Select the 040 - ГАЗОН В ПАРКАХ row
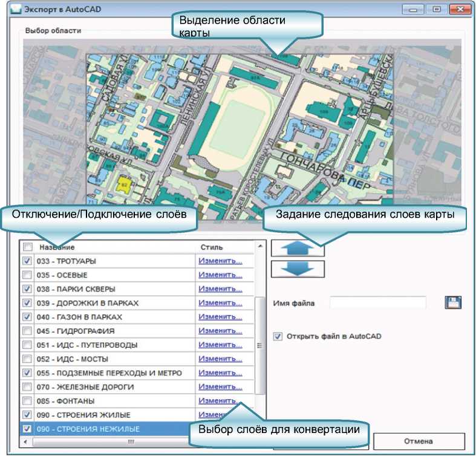Screen dimensions: 476x456 point(137,317)
